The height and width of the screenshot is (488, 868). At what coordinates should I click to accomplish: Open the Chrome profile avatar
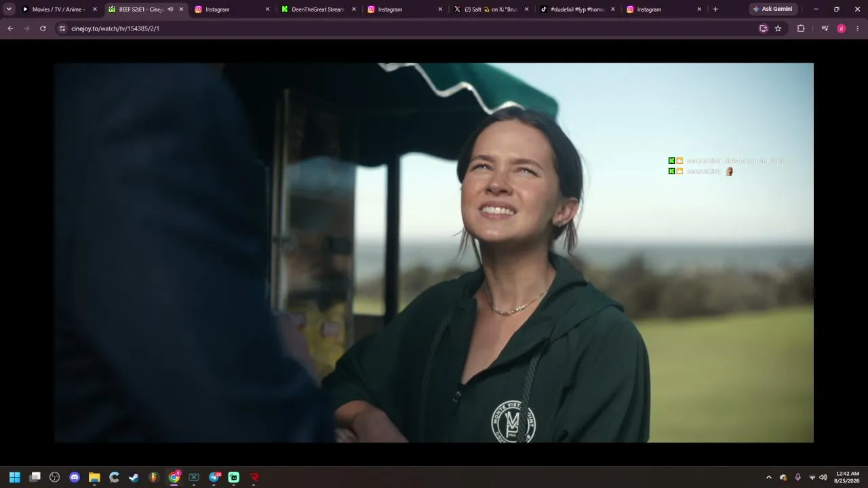click(842, 28)
